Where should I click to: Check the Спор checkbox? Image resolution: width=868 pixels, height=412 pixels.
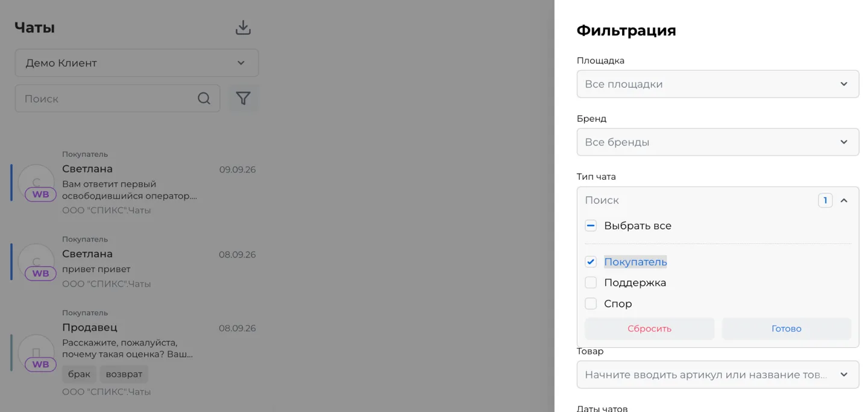pyautogui.click(x=591, y=303)
